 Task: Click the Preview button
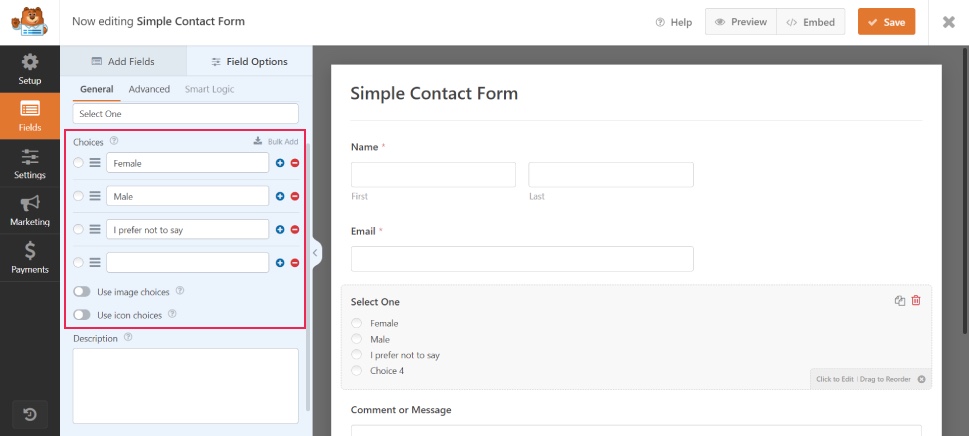741,22
